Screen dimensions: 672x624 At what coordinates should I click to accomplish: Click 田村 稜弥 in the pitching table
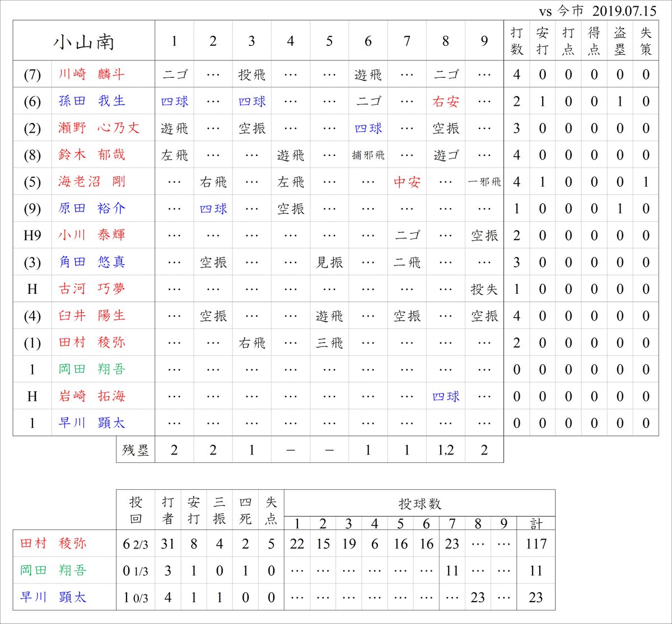pos(53,543)
